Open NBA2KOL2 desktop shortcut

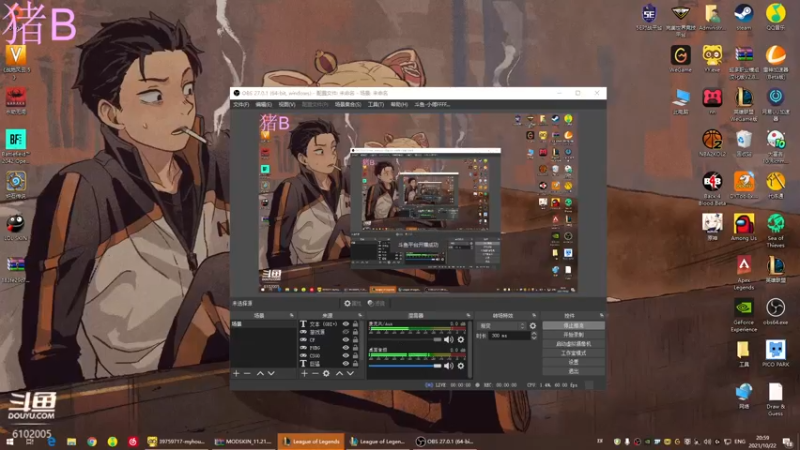coord(712,143)
